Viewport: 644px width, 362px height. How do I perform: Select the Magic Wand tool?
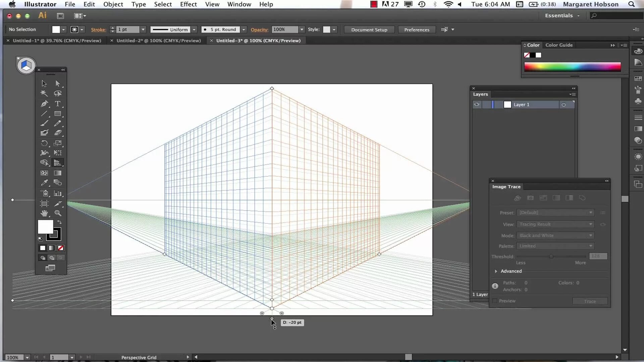click(x=44, y=93)
